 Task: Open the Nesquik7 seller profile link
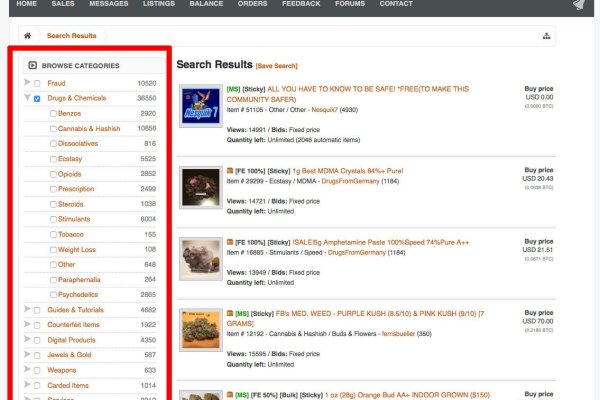point(328,109)
